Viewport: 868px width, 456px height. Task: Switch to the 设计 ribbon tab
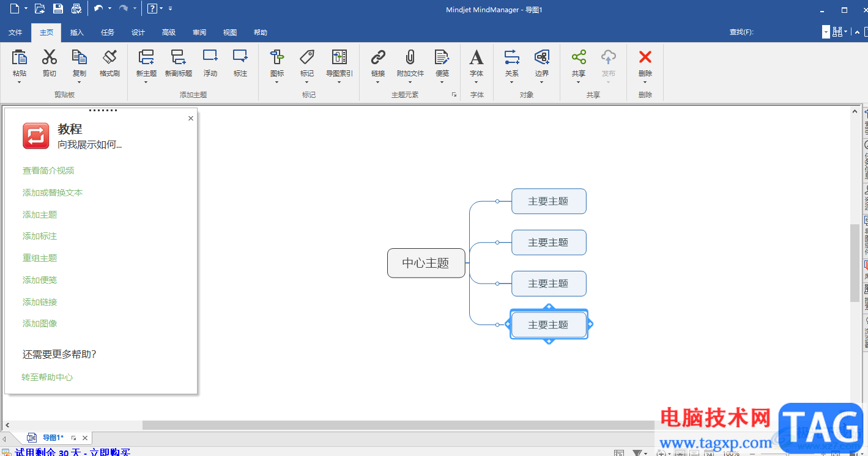tap(138, 32)
